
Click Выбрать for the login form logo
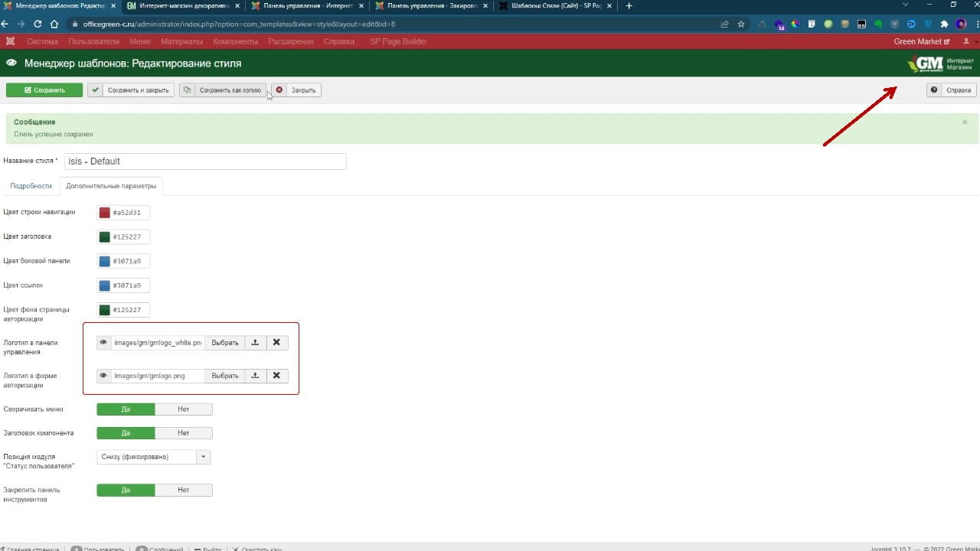point(225,376)
